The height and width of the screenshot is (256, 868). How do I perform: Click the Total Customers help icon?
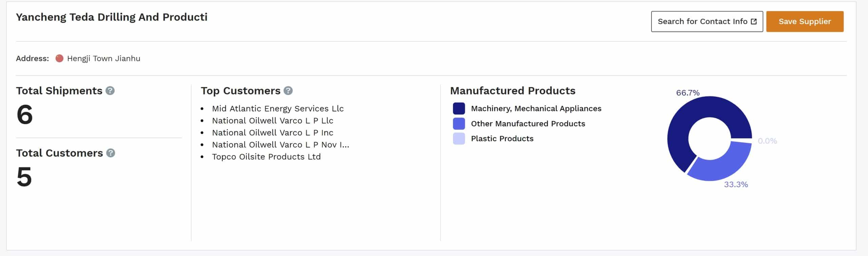(111, 153)
